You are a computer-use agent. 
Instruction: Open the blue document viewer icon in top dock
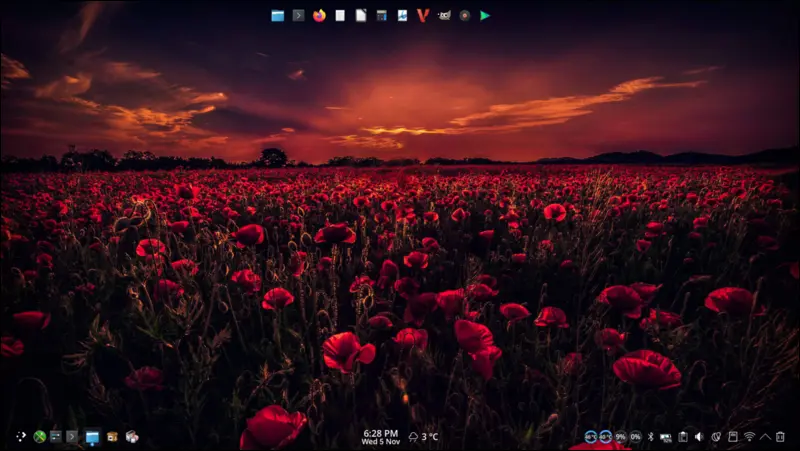(x=403, y=16)
